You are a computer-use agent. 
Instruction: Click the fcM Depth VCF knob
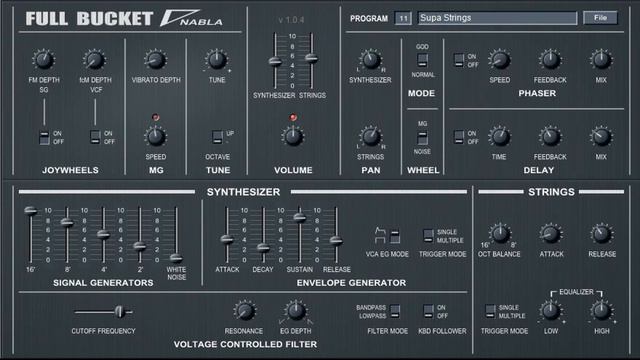[95, 60]
